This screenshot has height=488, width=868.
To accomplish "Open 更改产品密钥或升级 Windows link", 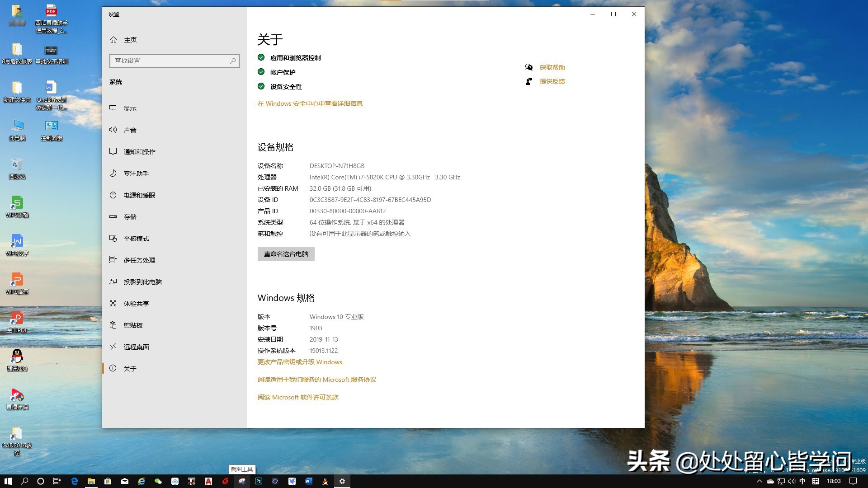I will (299, 361).
